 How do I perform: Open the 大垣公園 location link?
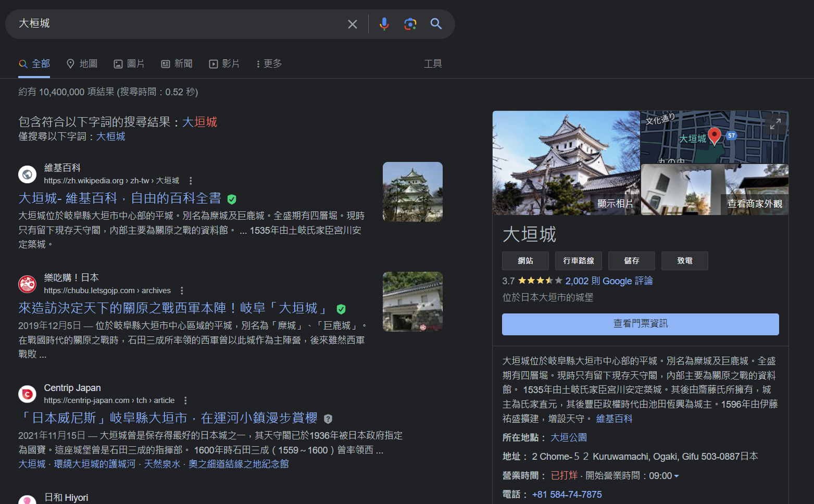[x=569, y=437]
